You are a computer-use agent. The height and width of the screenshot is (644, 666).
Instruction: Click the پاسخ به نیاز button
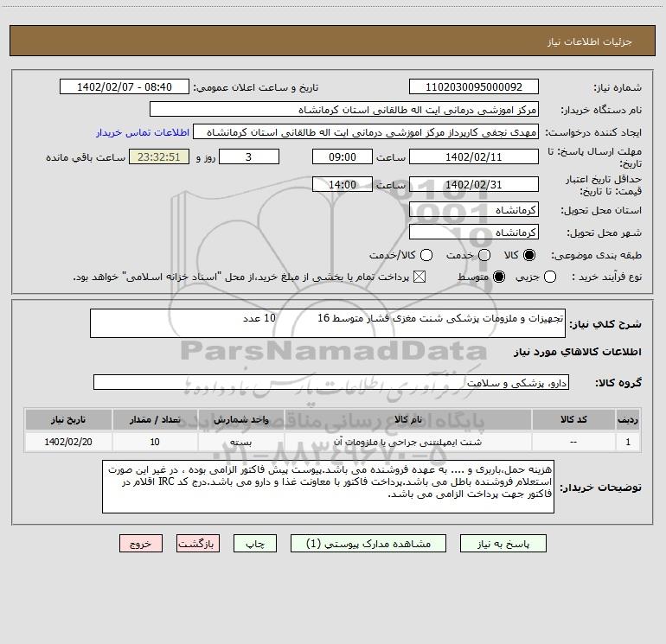503,544
